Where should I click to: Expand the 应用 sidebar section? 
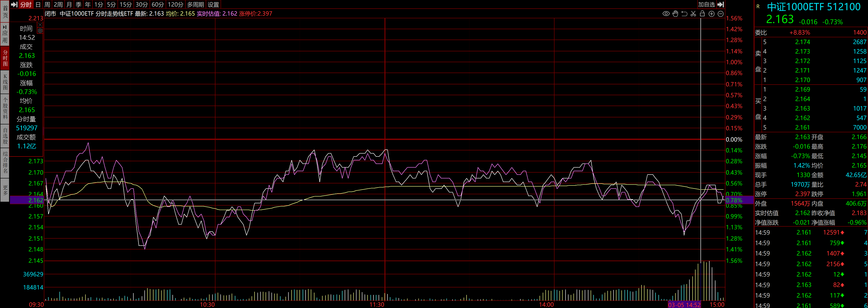[x=5, y=34]
